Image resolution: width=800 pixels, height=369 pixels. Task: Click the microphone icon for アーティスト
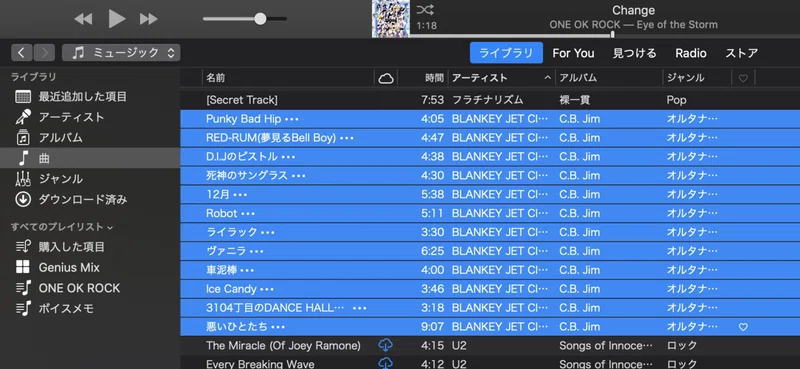coord(23,117)
